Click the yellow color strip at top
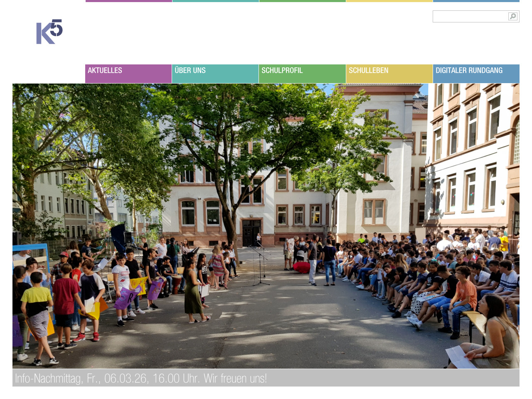The image size is (532, 399). click(389, 1)
